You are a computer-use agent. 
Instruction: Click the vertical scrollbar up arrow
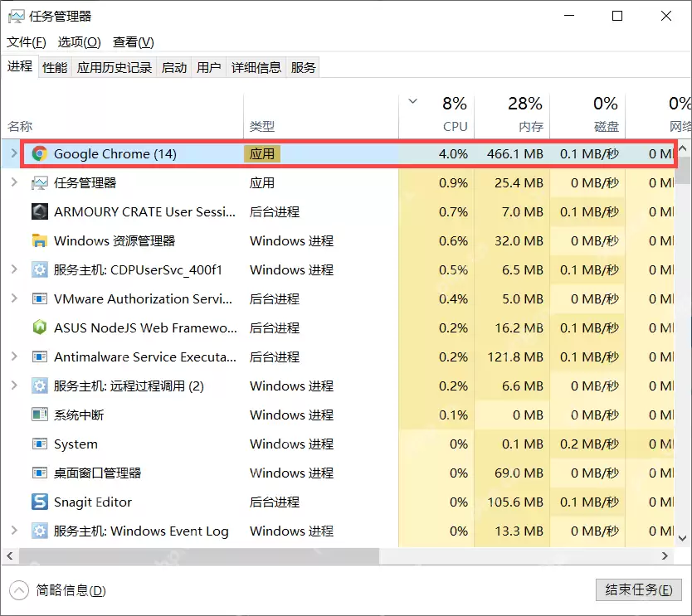(683, 148)
